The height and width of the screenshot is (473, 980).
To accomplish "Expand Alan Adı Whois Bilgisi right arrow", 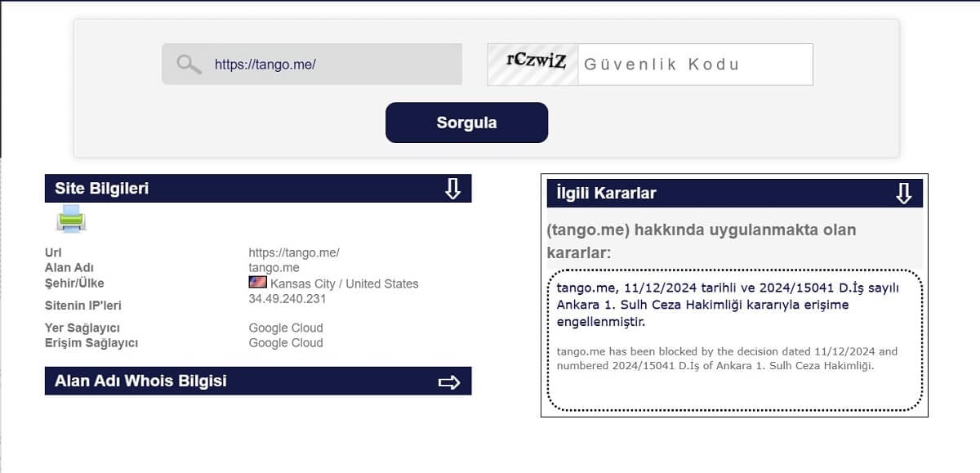I will (x=449, y=382).
